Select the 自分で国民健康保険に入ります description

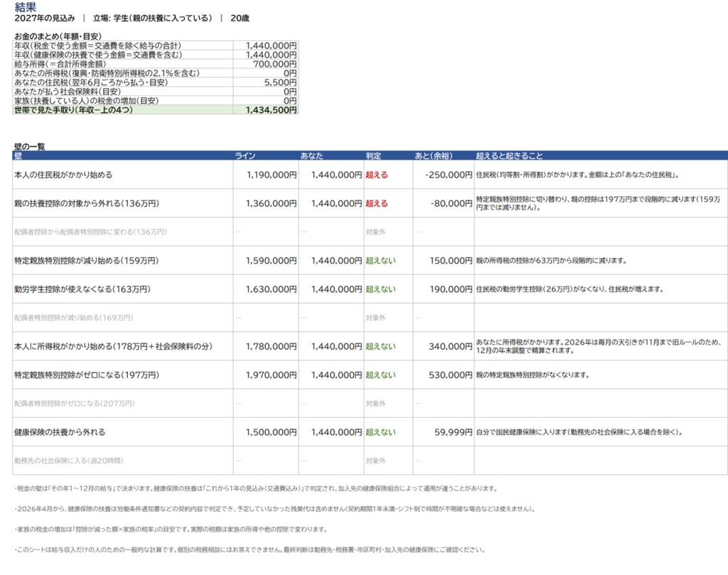[x=579, y=432]
